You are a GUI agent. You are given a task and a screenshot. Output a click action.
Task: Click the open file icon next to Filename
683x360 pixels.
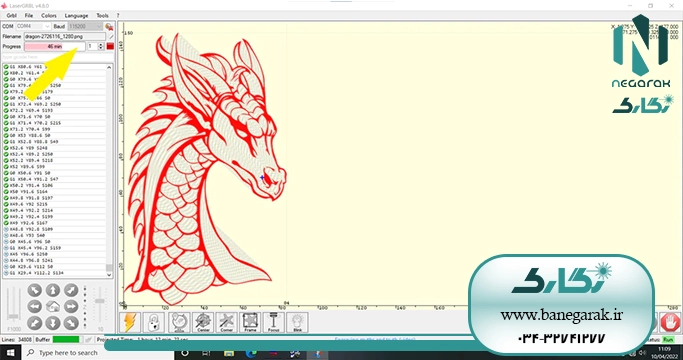click(111, 37)
